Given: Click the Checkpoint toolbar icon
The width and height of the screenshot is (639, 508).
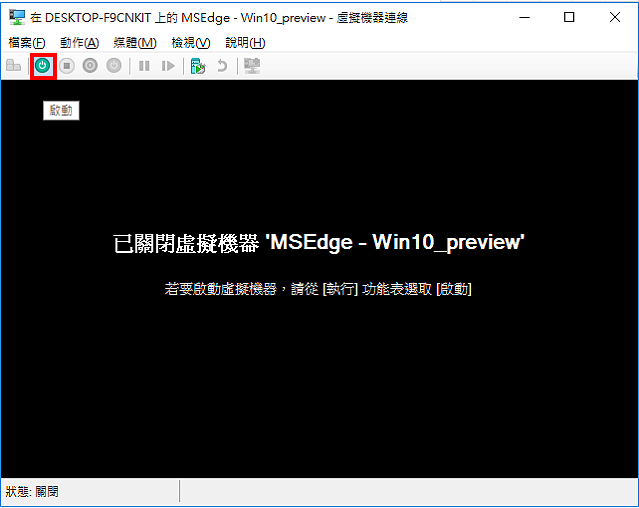Looking at the screenshot, I should point(198,66).
